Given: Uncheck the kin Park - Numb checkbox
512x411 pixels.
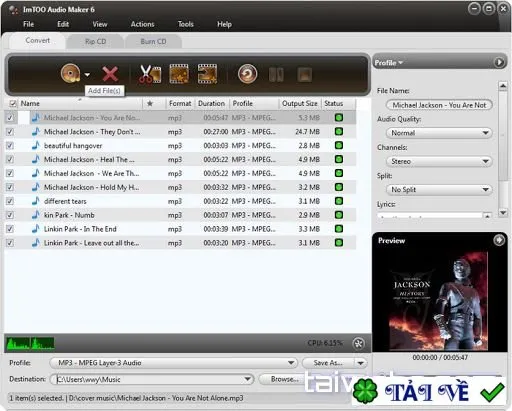Looking at the screenshot, I should (10, 215).
